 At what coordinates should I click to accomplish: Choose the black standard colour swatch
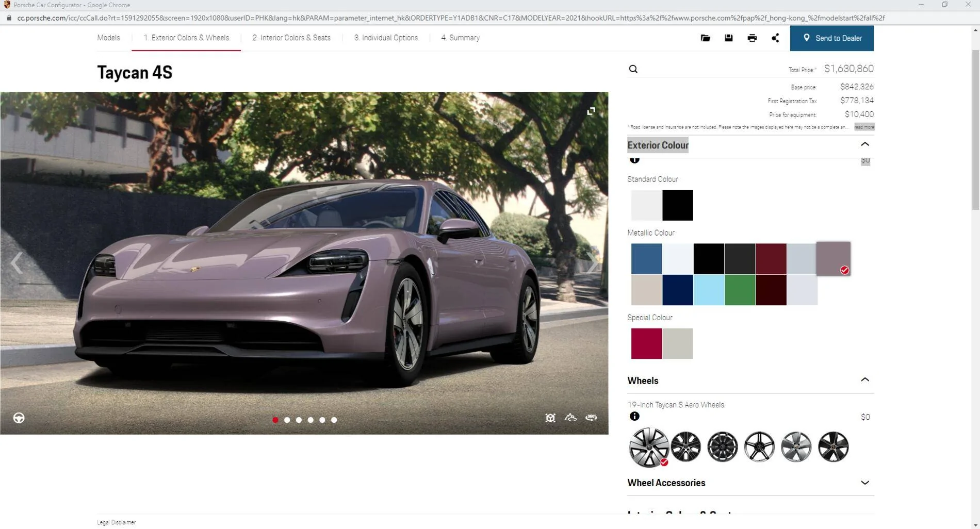tap(678, 205)
